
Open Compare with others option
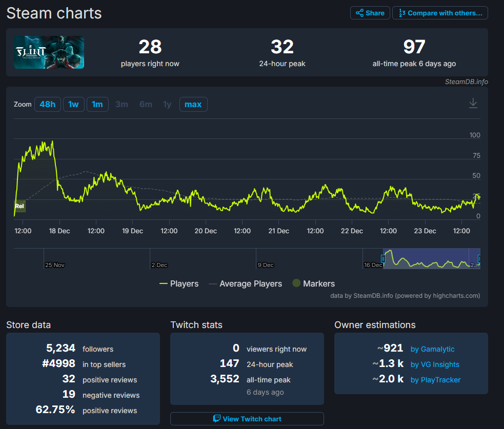[x=440, y=13]
